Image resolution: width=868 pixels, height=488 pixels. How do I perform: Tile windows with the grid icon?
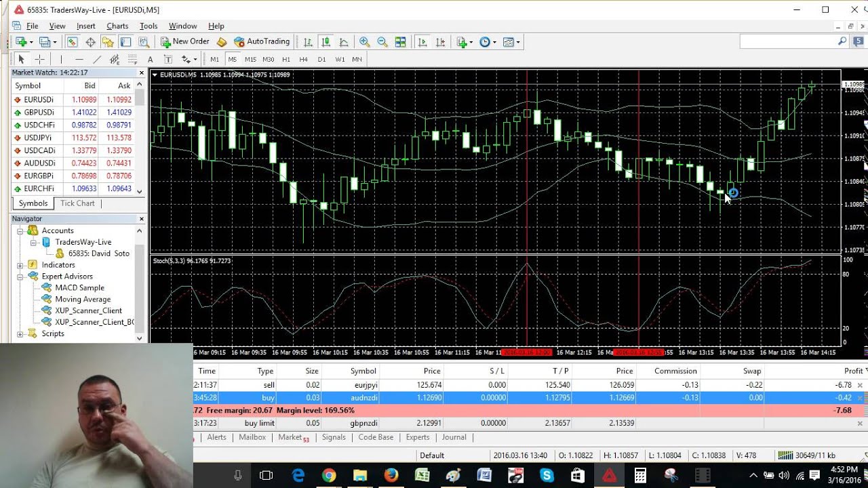pos(400,41)
